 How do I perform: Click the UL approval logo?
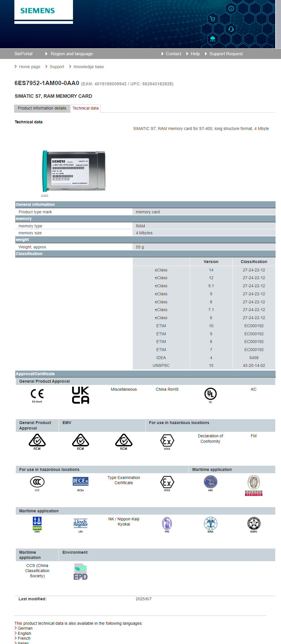coord(210,394)
